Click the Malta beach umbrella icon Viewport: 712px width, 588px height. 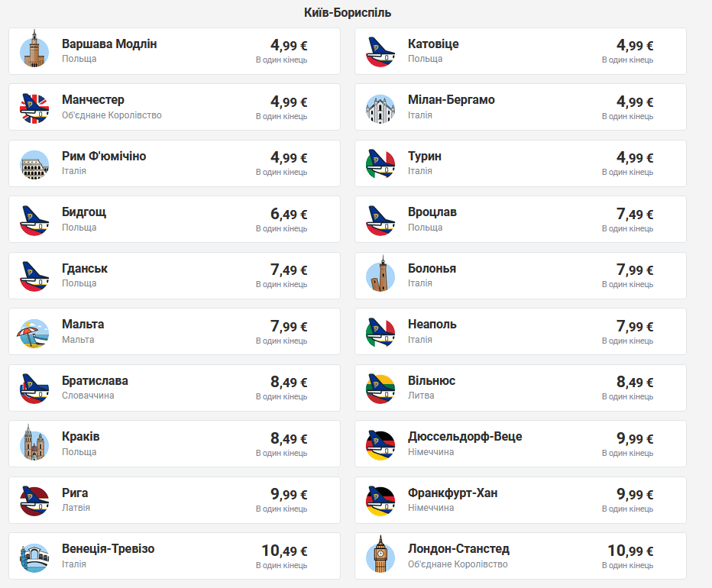(34, 332)
